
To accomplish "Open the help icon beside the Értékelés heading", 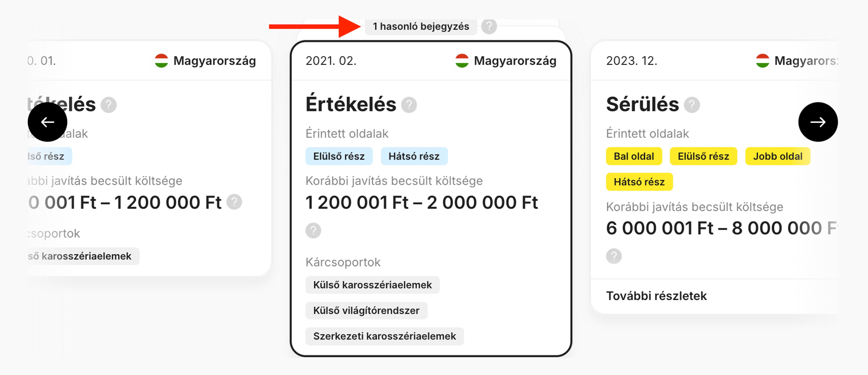I will pos(409,105).
